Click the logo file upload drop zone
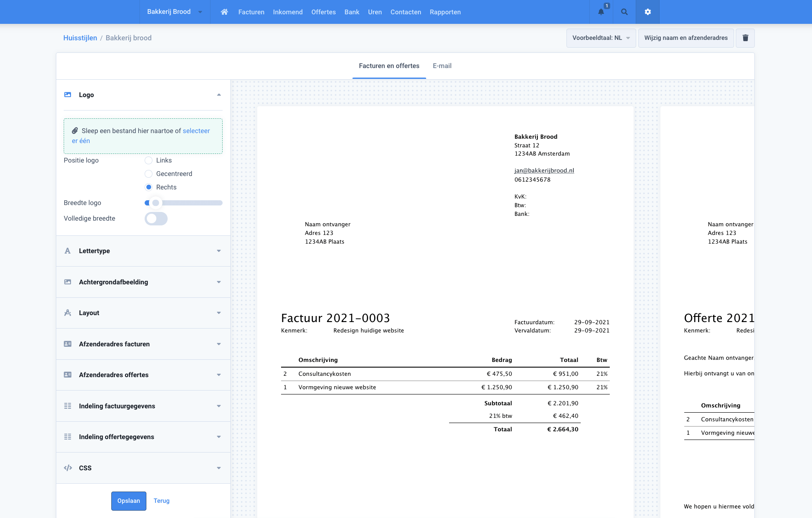The height and width of the screenshot is (518, 812). [x=143, y=136]
